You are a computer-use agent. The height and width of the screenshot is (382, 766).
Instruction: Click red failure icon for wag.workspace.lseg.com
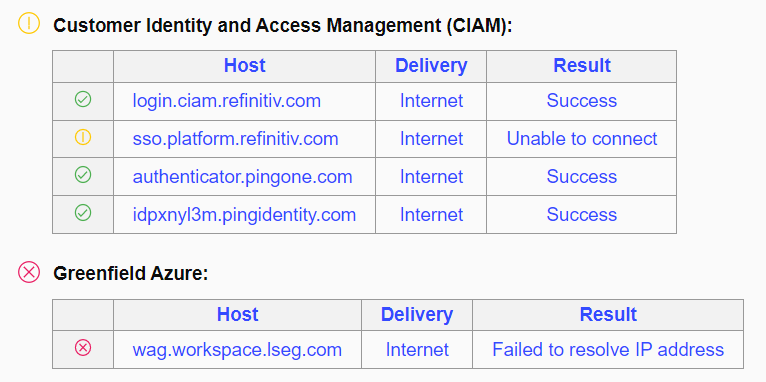[x=83, y=348]
